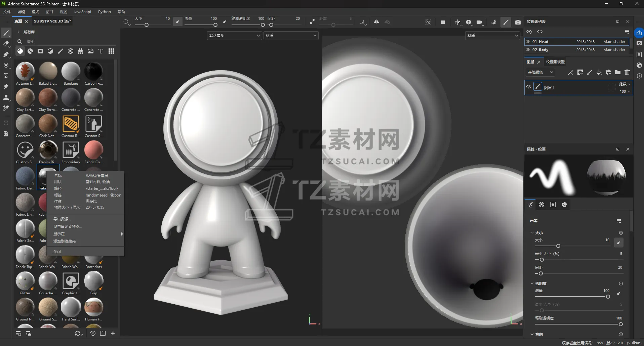The height and width of the screenshot is (346, 644).
Task: Open the 材质 dropdown beside 默认镜头
Action: [291, 36]
